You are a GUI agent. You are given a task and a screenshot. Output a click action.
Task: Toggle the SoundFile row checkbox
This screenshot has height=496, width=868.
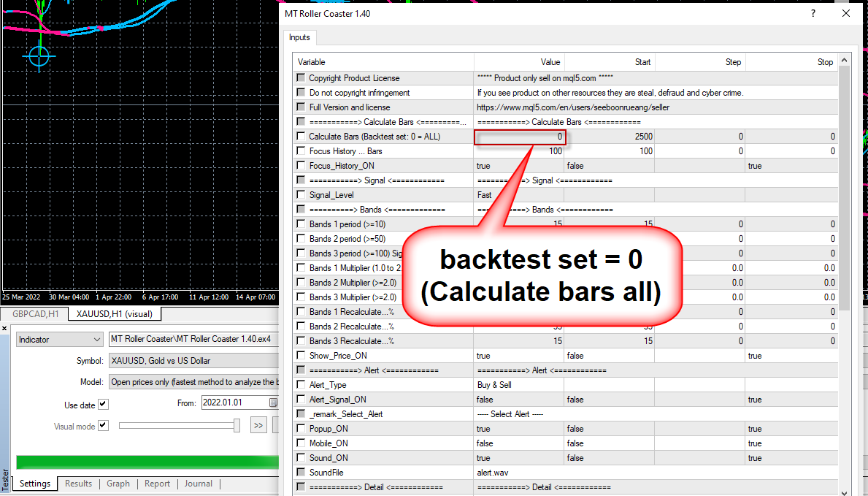click(x=301, y=472)
